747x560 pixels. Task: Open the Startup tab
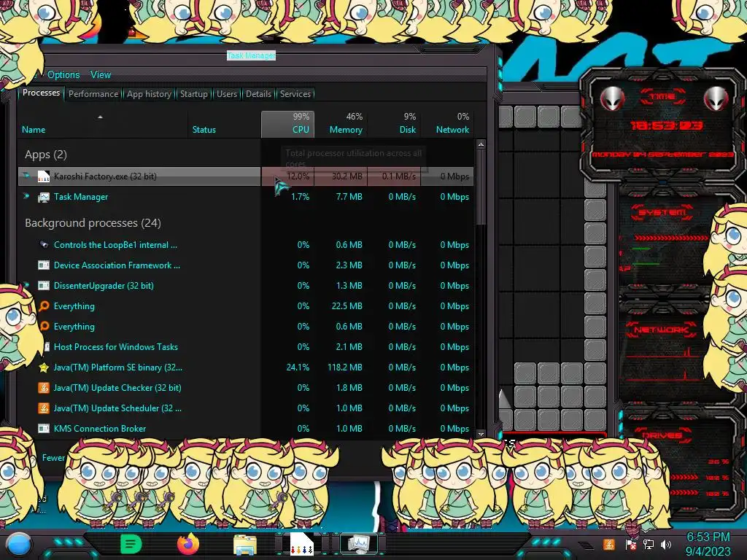[194, 94]
